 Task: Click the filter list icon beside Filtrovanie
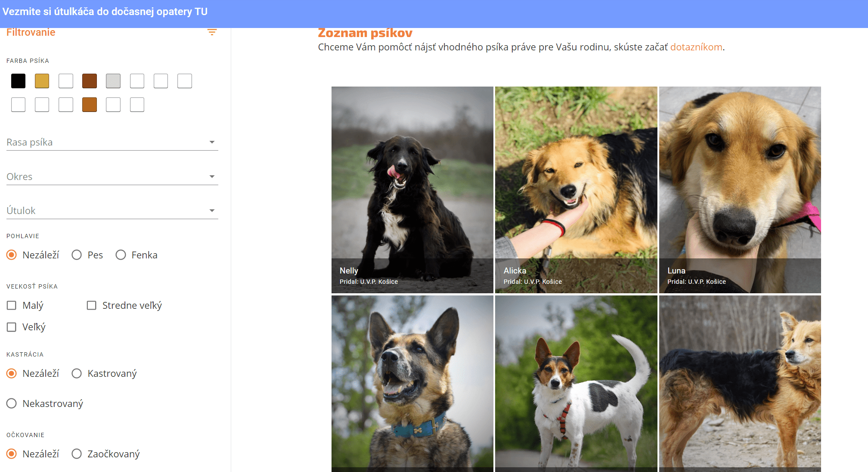212,32
